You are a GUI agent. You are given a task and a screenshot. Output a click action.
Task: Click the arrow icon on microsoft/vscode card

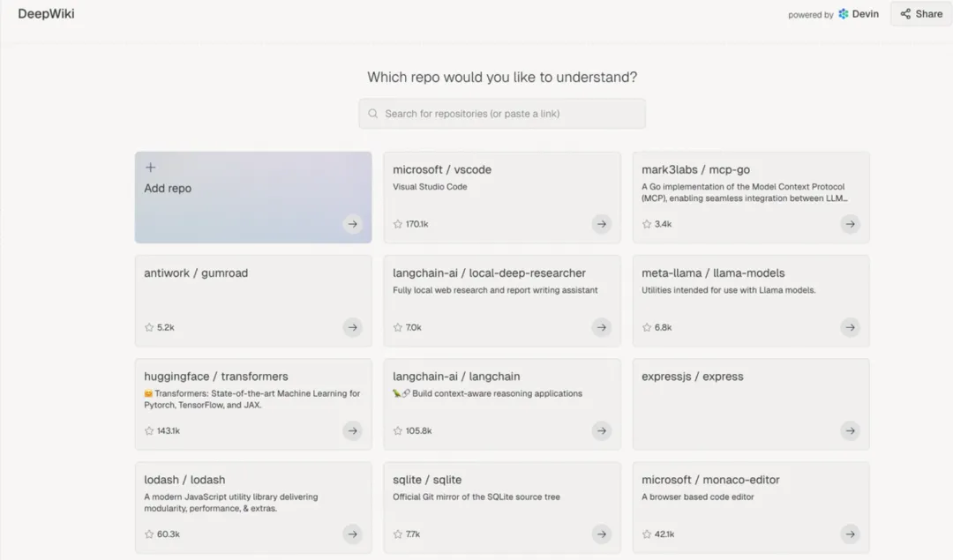pos(601,224)
